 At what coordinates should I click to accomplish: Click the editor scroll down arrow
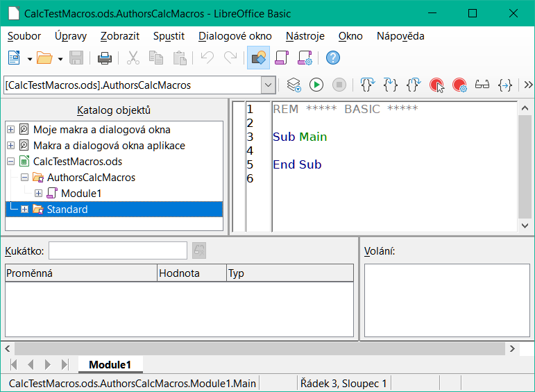point(525,225)
